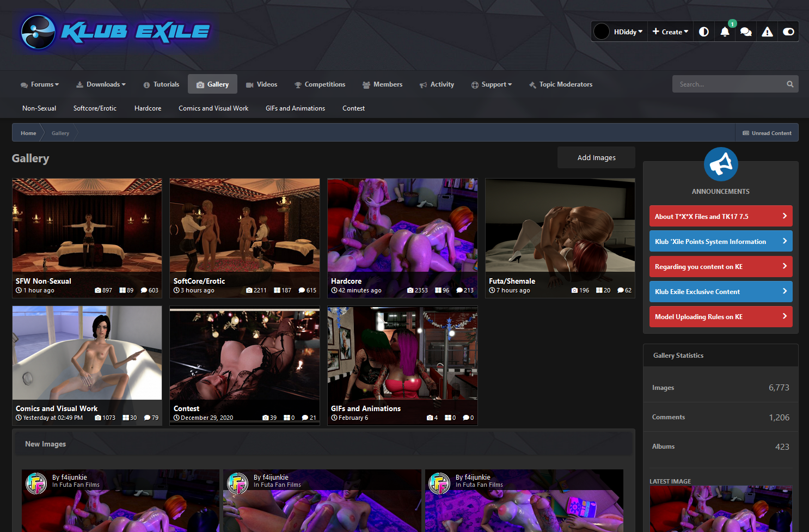Viewport: 809px width, 532px height.
Task: Open the Futa/Shemale category title
Action: (512, 281)
